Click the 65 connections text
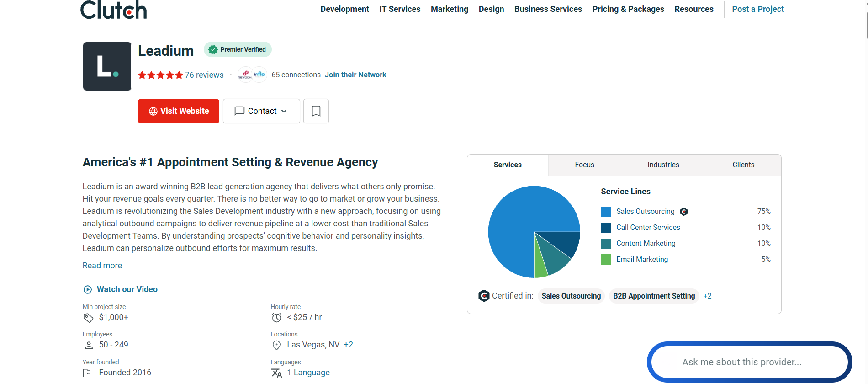 pyautogui.click(x=296, y=75)
